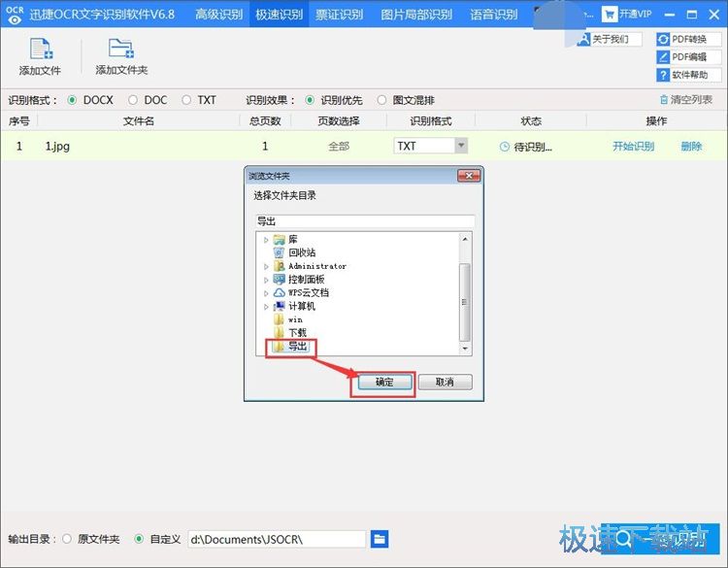Switch to 图片局部识别 tab
The width and height of the screenshot is (728, 568).
416,15
